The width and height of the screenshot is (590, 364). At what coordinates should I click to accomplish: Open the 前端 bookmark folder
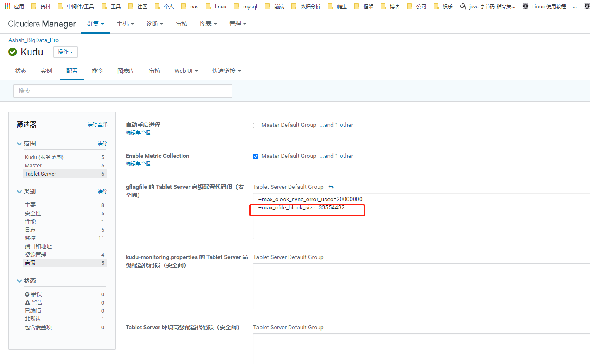click(x=275, y=6)
